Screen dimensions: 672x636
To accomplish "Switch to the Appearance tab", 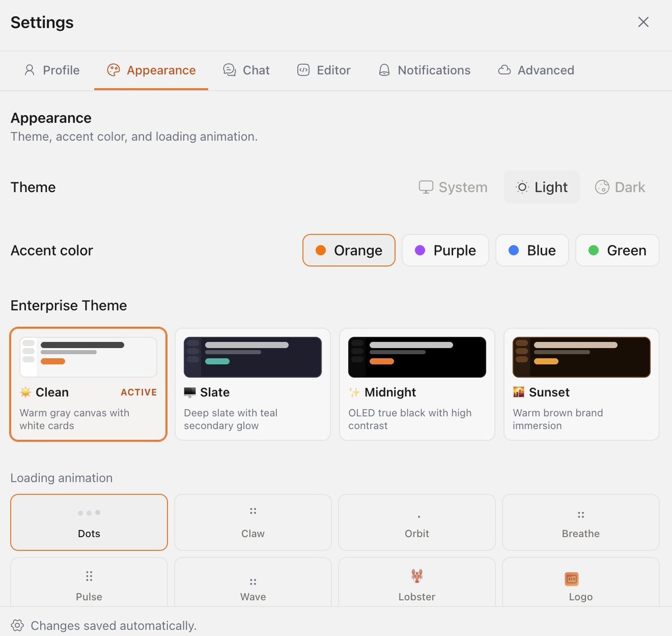I will [151, 70].
